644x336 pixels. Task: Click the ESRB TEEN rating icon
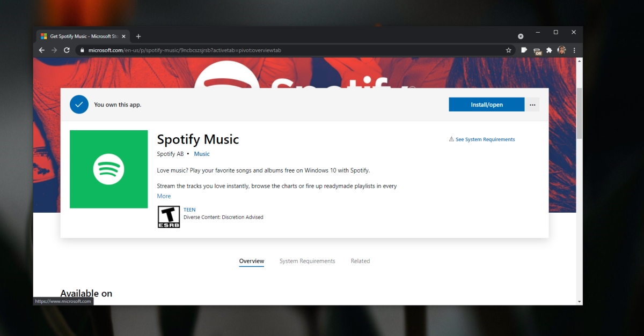point(169,216)
